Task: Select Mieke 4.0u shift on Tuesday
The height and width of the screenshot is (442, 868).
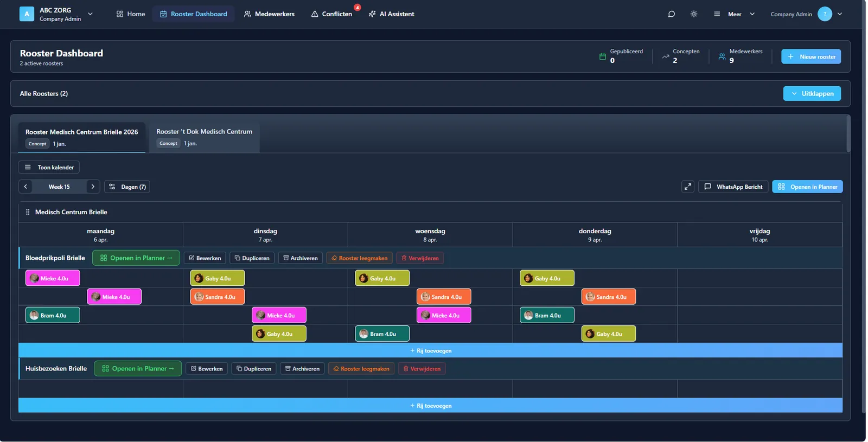Action: click(279, 315)
